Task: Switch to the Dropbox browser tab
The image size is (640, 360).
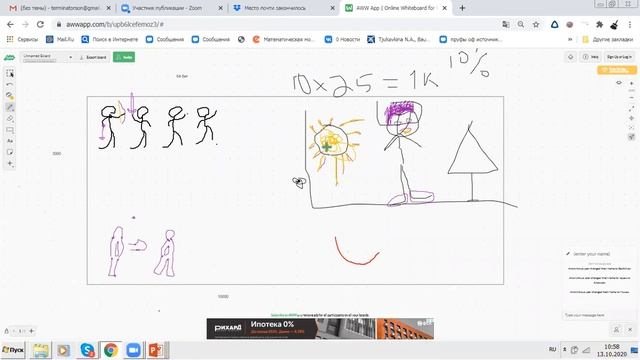Action: (284, 8)
